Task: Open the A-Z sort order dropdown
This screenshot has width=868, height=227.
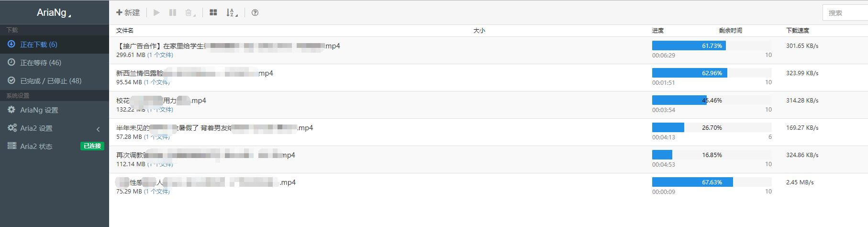Action: click(232, 13)
